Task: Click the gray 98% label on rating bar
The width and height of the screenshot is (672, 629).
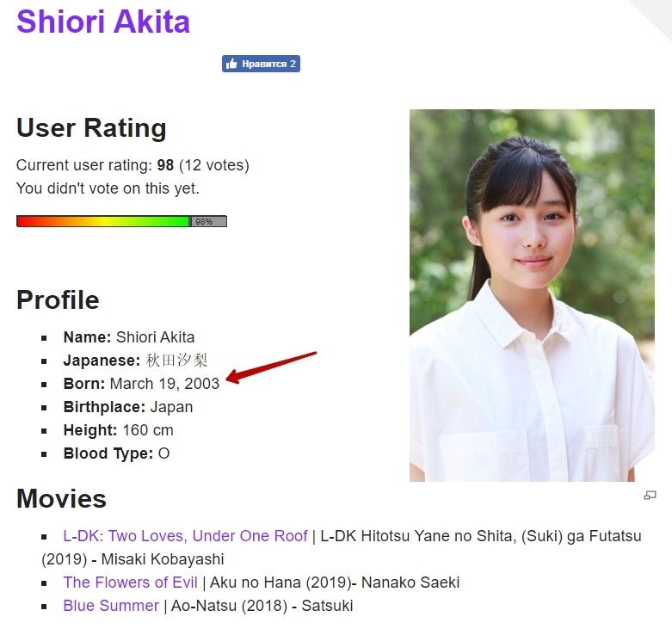Action: tap(207, 221)
